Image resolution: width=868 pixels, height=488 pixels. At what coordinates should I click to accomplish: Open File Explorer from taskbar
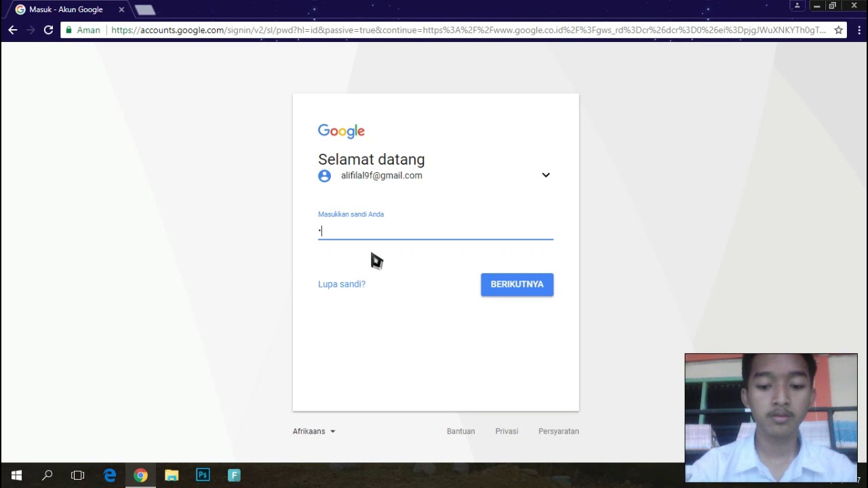click(172, 475)
